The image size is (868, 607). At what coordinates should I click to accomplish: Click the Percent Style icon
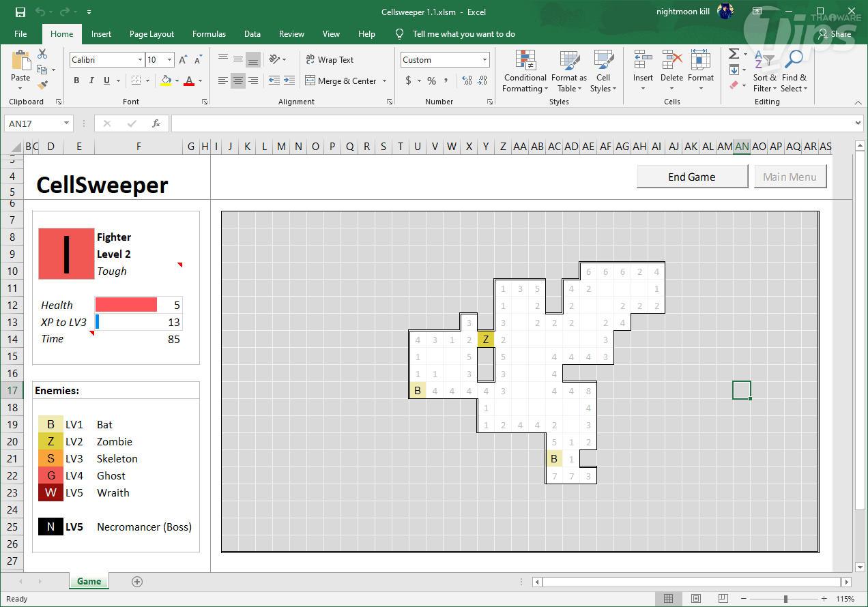click(x=431, y=80)
